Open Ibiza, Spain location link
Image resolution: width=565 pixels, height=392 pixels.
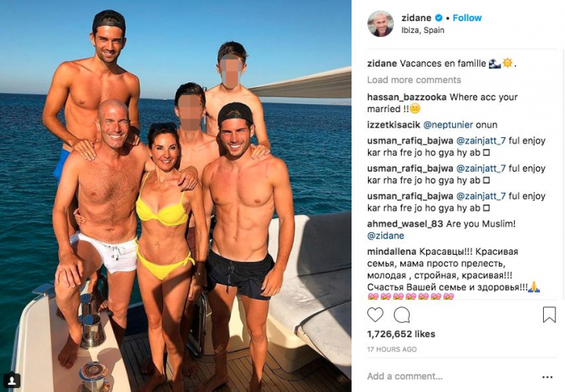423,31
